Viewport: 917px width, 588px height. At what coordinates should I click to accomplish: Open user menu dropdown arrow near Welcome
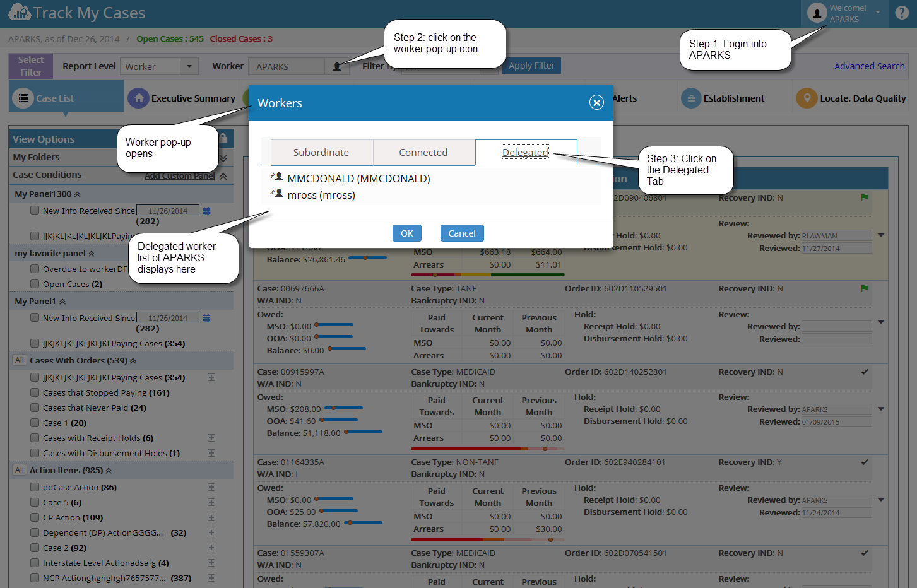pos(877,12)
